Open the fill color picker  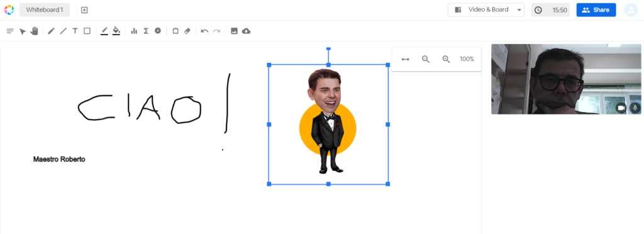(116, 31)
